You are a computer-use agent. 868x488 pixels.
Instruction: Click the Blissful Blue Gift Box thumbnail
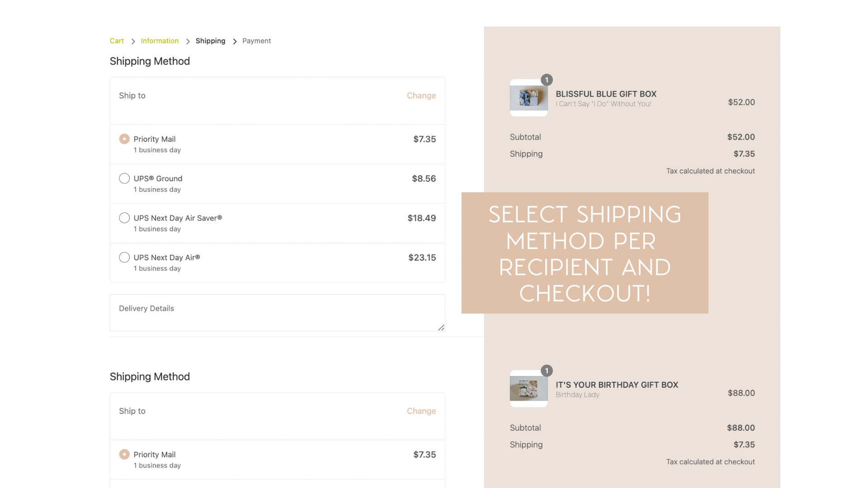click(528, 98)
